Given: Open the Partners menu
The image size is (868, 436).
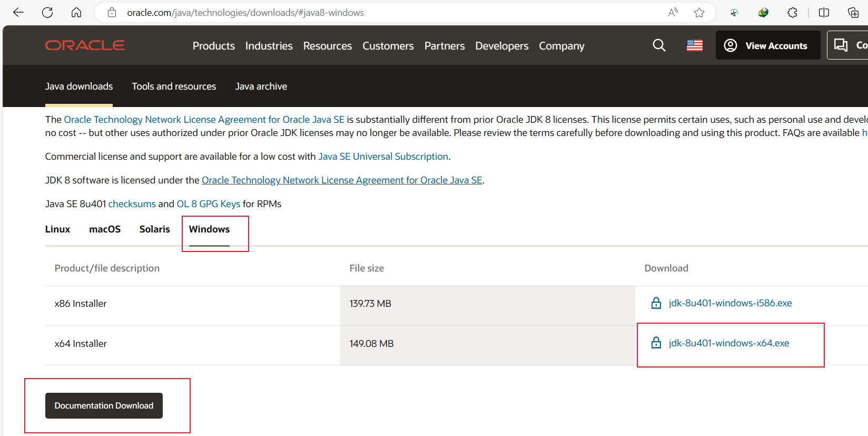Looking at the screenshot, I should click(x=445, y=46).
